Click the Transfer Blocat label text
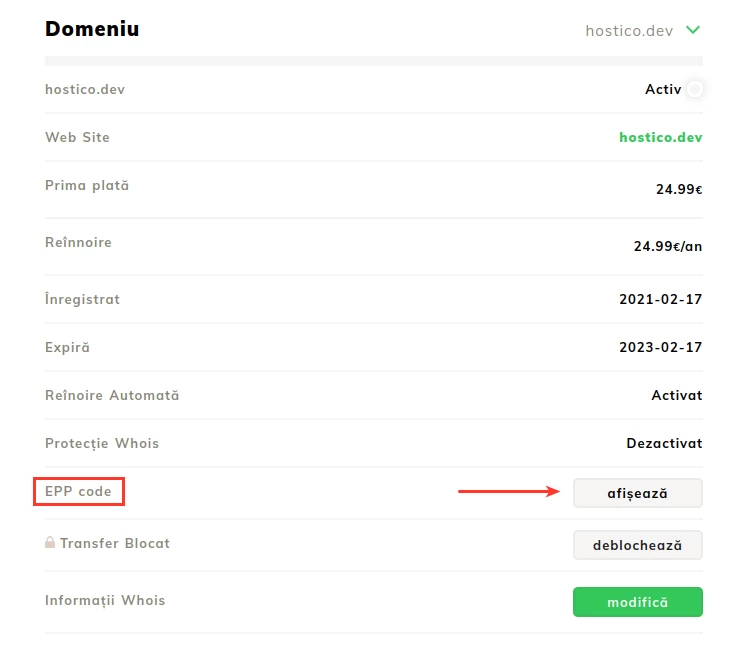Image resolution: width=737 pixels, height=650 pixels. (115, 544)
